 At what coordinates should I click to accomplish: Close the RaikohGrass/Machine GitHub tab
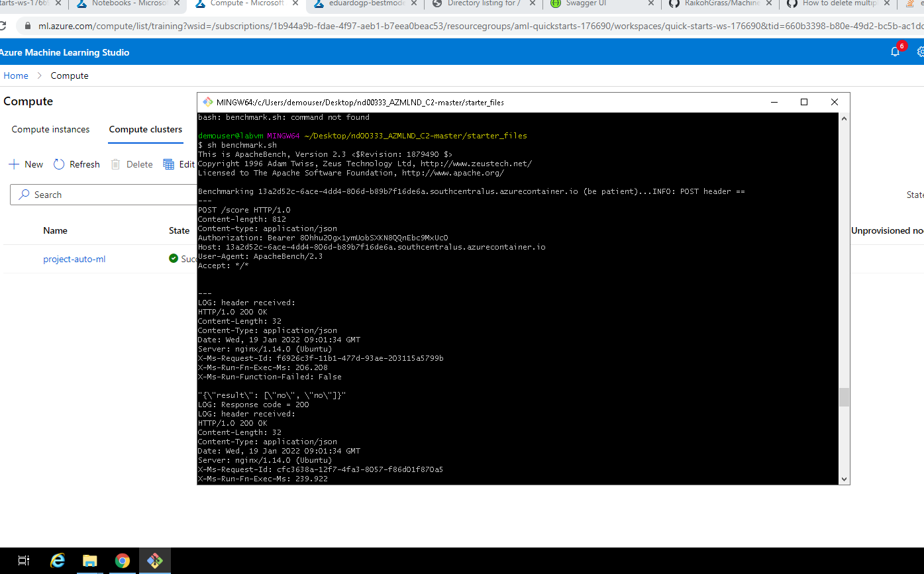coord(768,4)
